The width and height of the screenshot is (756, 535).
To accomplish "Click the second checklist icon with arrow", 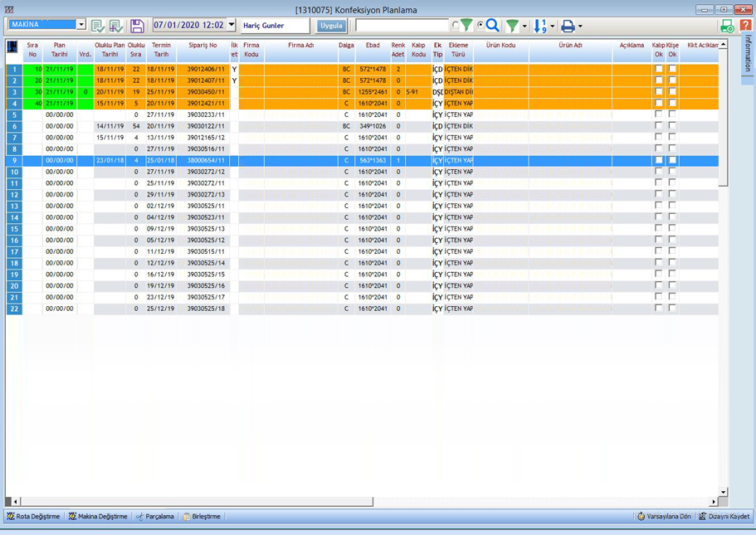I will (x=116, y=27).
